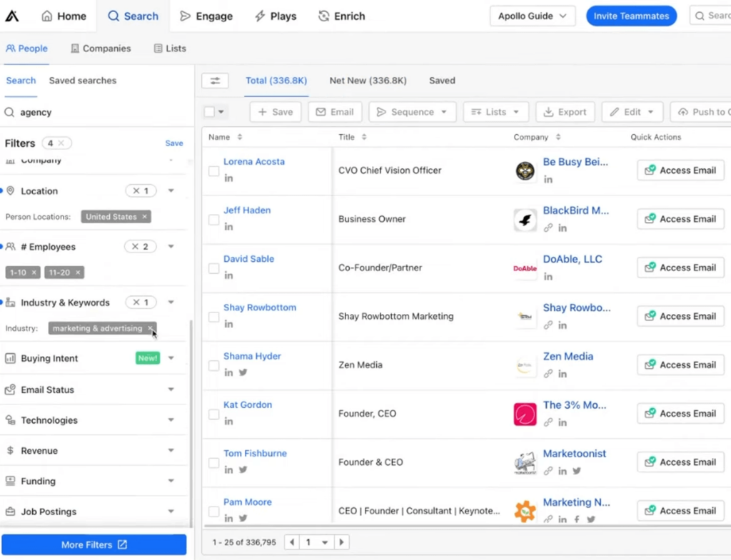Click the DoAble company logo
The width and height of the screenshot is (731, 560).
click(525, 268)
